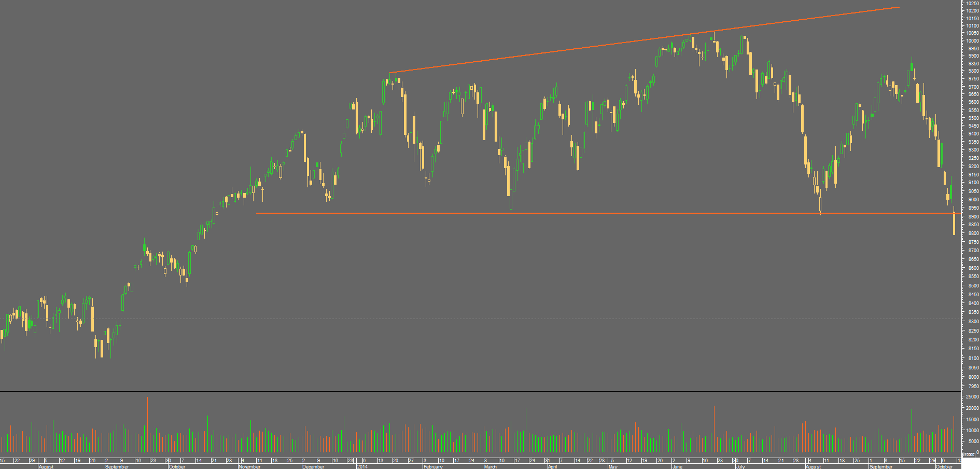Select the rising orange resistance trendline
Screen dimensions: 980x469
(645, 40)
